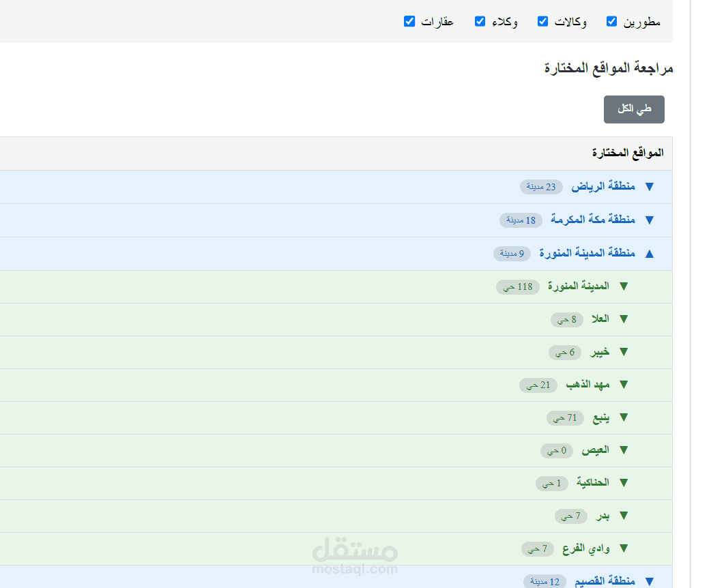
Task: Disable the وكلاء checkbox
Action: [480, 21]
